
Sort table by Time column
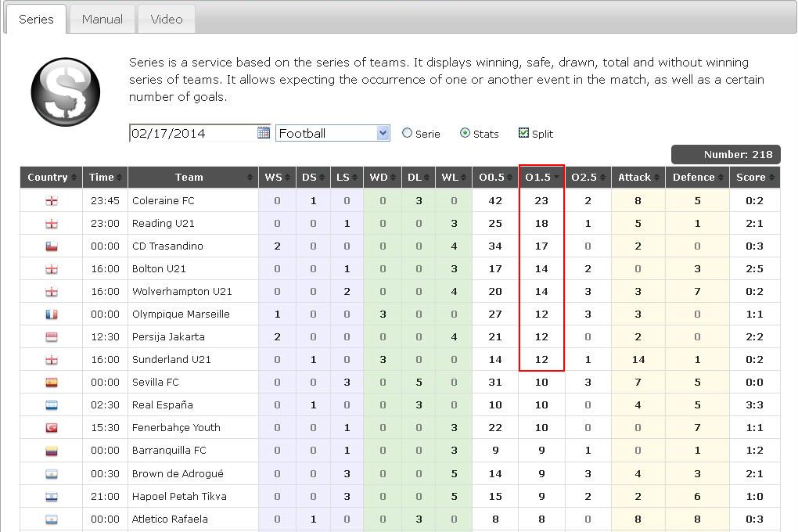click(105, 177)
